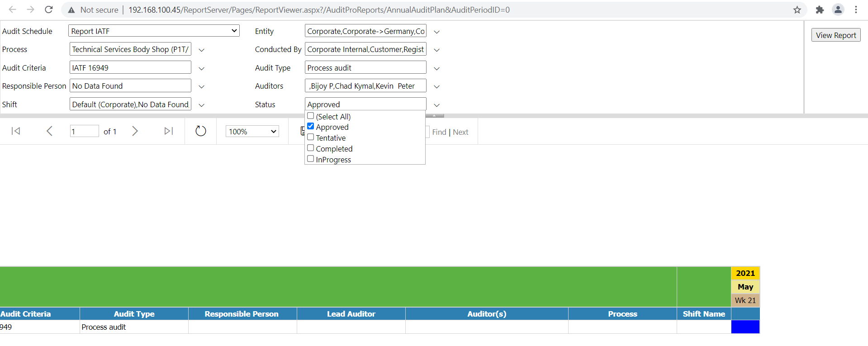Click the blue week 21 schedule cell
The width and height of the screenshot is (868, 346).
pyautogui.click(x=745, y=327)
